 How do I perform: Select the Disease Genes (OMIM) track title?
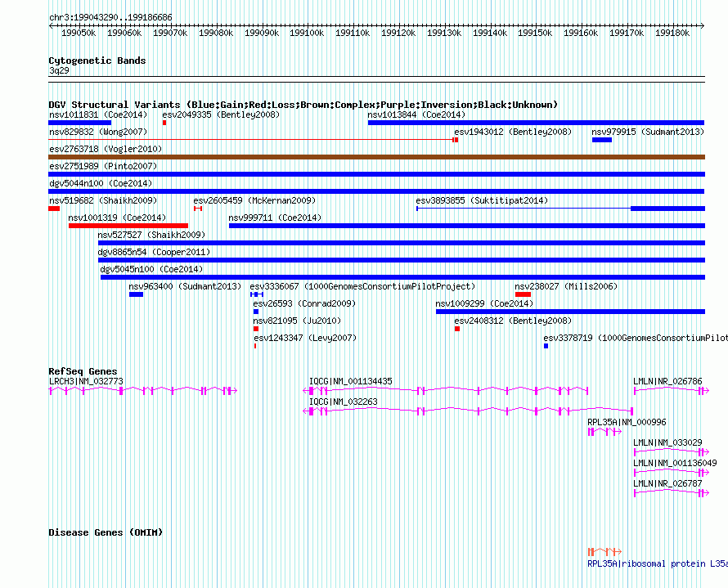(x=106, y=532)
